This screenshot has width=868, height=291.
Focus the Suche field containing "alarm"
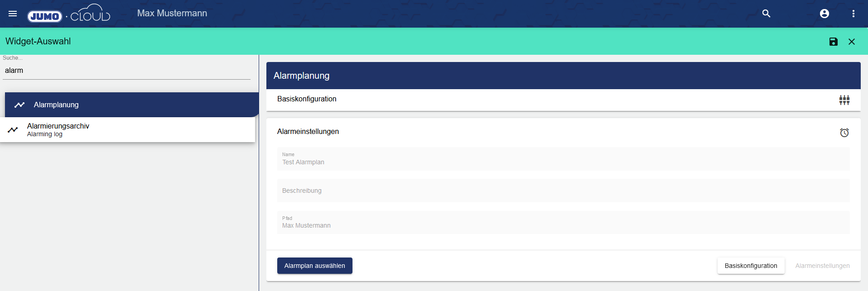(x=126, y=71)
